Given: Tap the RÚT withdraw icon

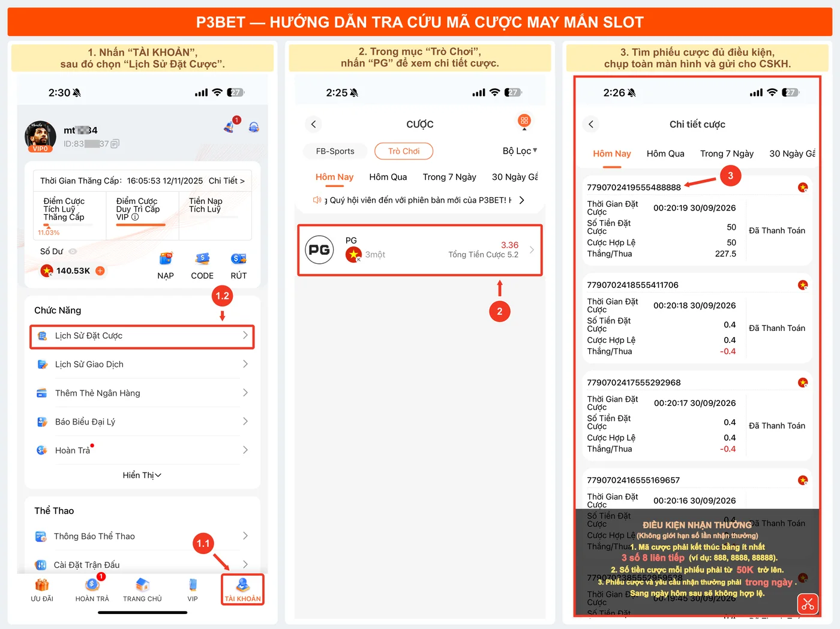Looking at the screenshot, I should 239,259.
